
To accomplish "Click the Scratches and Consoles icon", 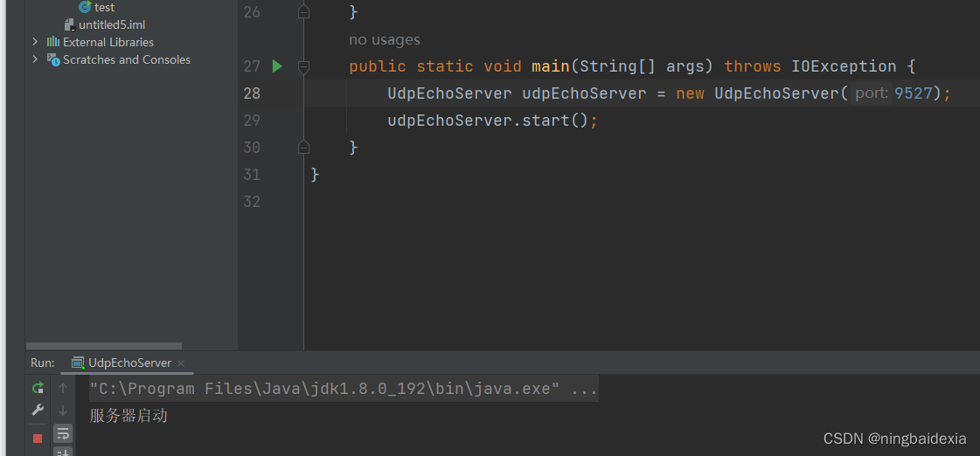I will point(53,59).
